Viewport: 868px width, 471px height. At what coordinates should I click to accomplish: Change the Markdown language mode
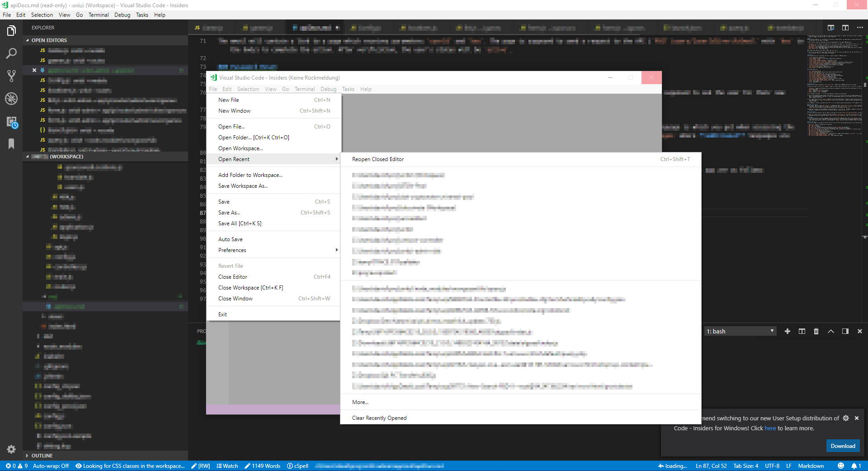tap(811, 466)
